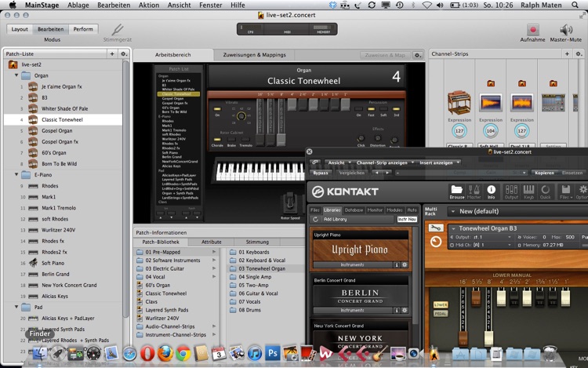Open iTunes from the Dock

255,353
